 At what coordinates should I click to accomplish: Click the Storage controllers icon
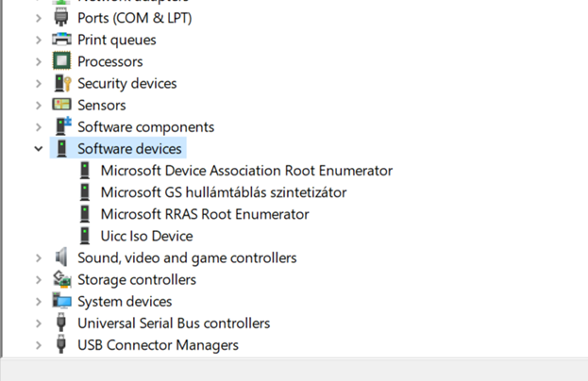click(x=61, y=279)
